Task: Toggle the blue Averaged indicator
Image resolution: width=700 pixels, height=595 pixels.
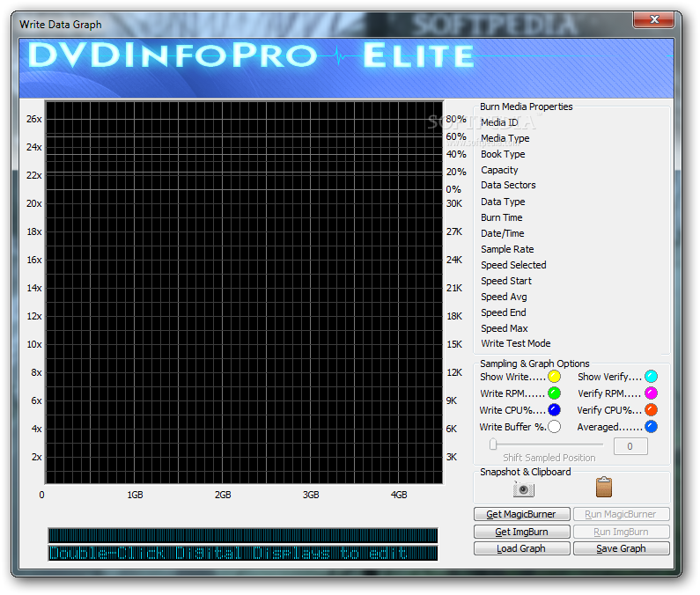Action: [x=651, y=427]
